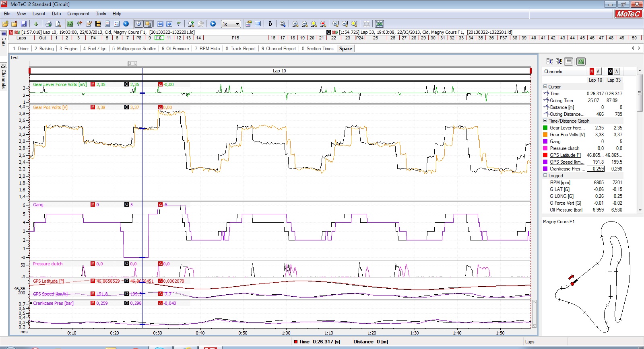Click the horizontal zoom out icon
This screenshot has height=349, width=644.
(x=305, y=24)
